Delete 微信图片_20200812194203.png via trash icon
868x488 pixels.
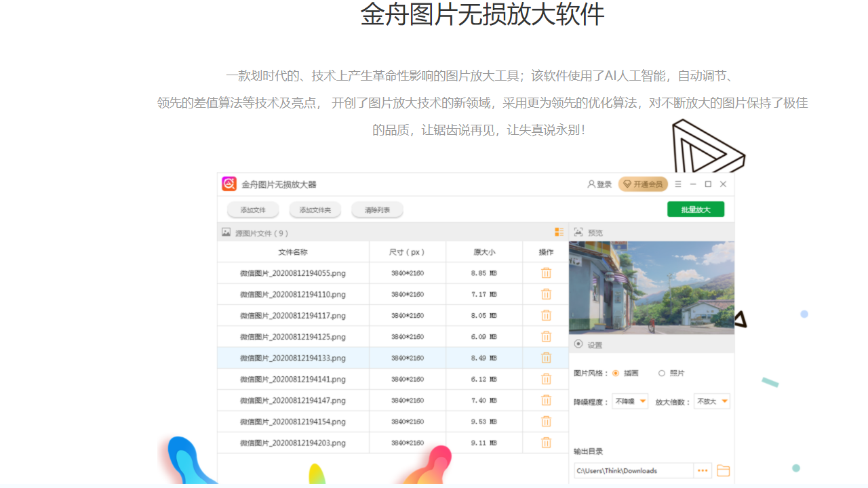pyautogui.click(x=546, y=442)
